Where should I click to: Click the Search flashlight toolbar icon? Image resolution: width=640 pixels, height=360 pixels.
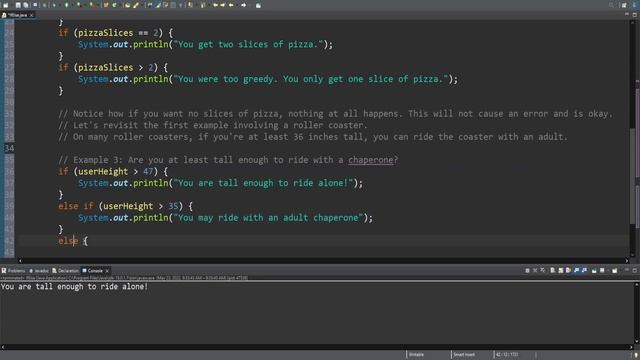tap(136, 5)
